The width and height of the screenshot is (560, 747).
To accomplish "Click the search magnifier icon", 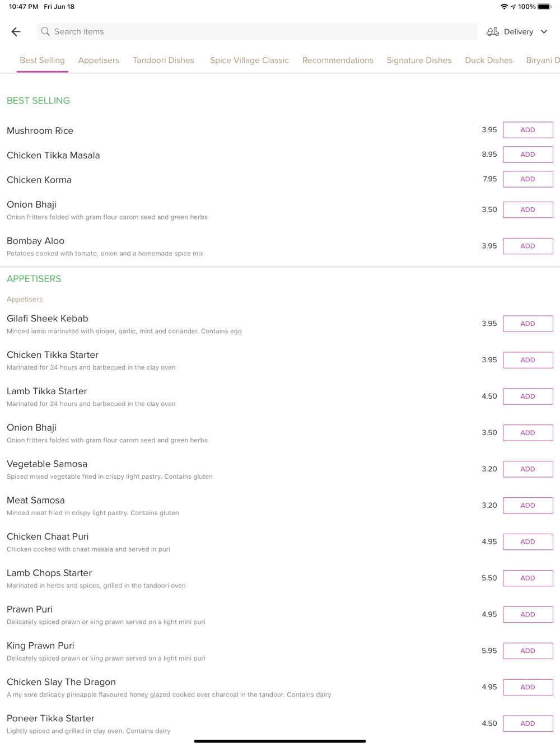I will (x=45, y=32).
